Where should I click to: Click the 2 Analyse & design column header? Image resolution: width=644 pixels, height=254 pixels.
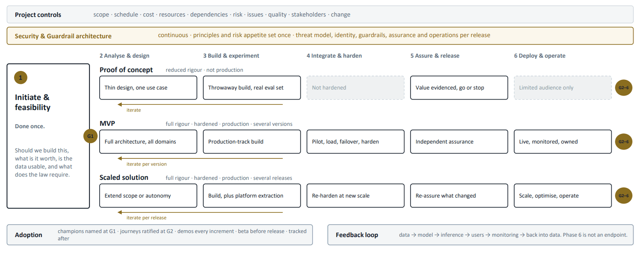click(125, 56)
